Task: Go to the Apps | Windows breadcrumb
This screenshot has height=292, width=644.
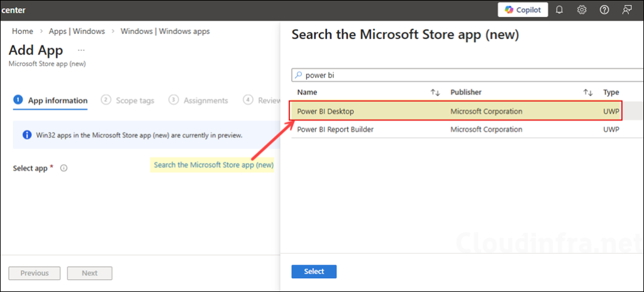Action: [x=77, y=31]
